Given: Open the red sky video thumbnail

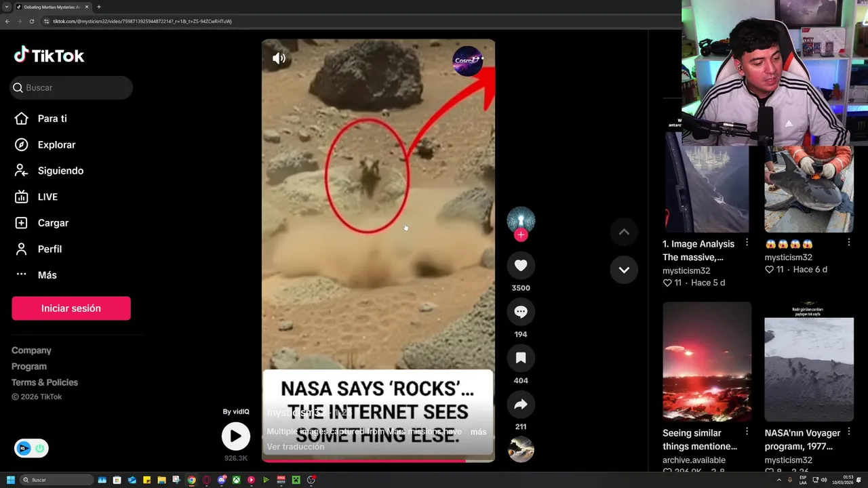Looking at the screenshot, I should click(x=707, y=362).
